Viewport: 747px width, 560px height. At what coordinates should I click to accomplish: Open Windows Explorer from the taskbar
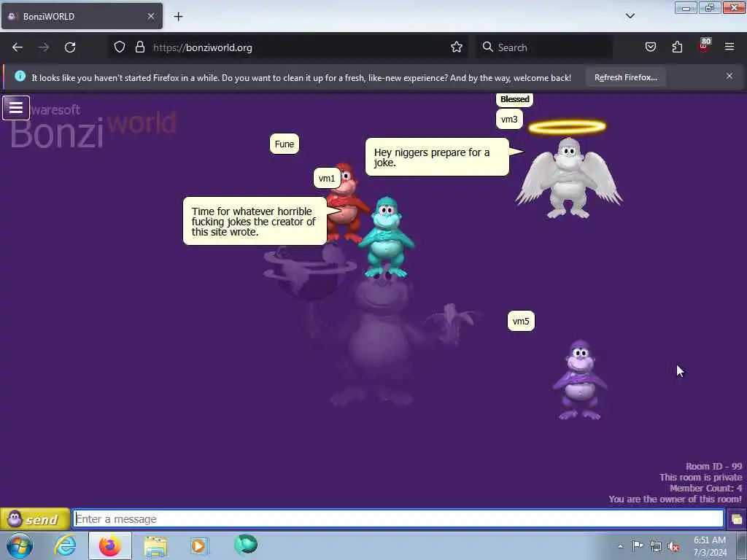(x=155, y=546)
